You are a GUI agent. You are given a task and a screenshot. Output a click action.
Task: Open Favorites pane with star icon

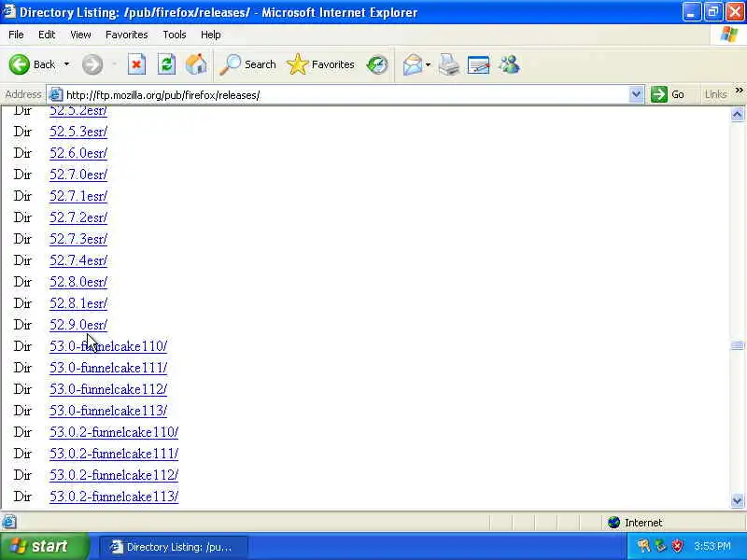coord(320,64)
